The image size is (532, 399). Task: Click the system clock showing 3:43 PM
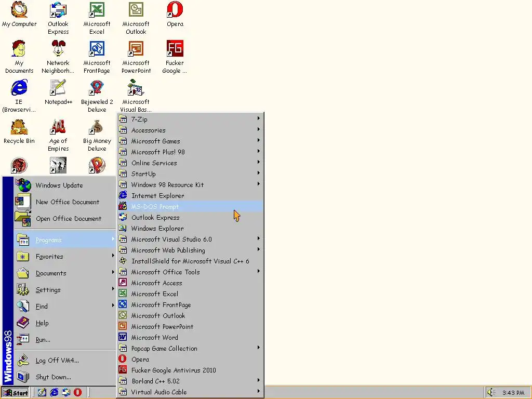pos(513,393)
